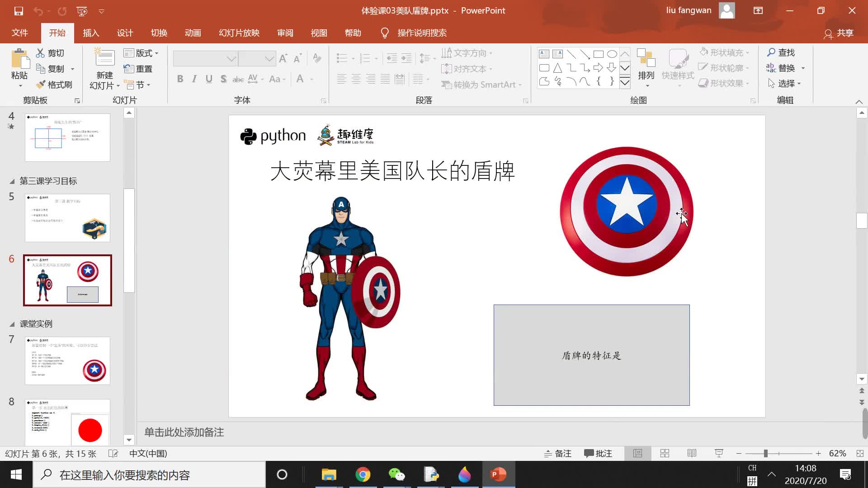This screenshot has height=488, width=868.
Task: Toggle justify text alignment
Action: click(385, 79)
